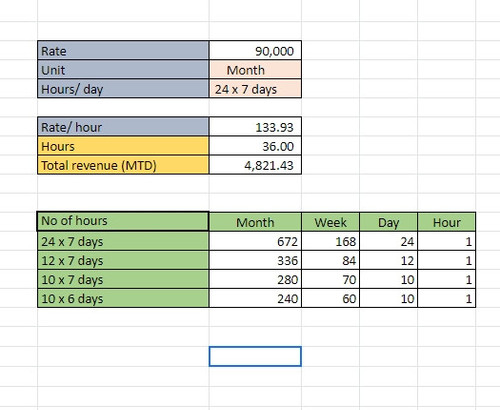Select the Rate label cell
The height and width of the screenshot is (410, 500).
[123, 50]
